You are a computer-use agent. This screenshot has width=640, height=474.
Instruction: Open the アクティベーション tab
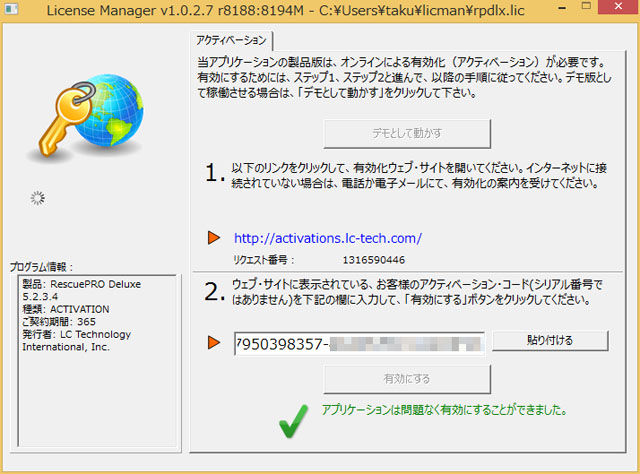click(x=231, y=40)
